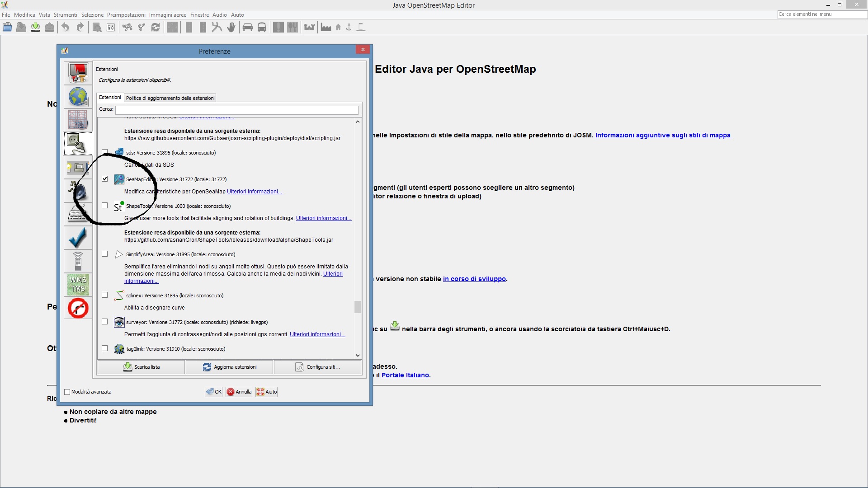This screenshot has height=488, width=868.
Task: Tick the Modalità avanzata checkbox
Action: [x=67, y=392]
